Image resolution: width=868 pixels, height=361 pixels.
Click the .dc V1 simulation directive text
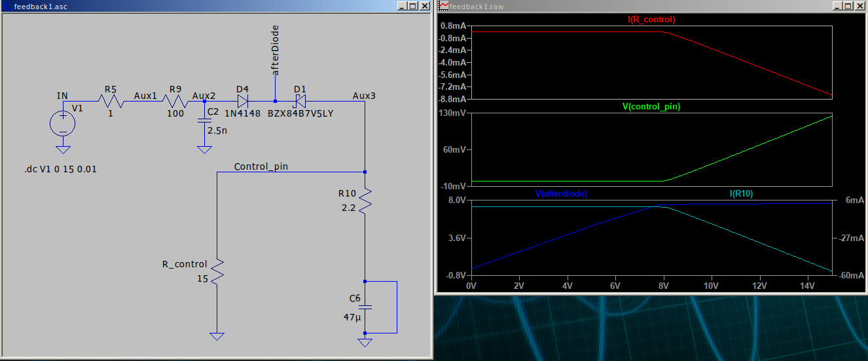[60, 170]
